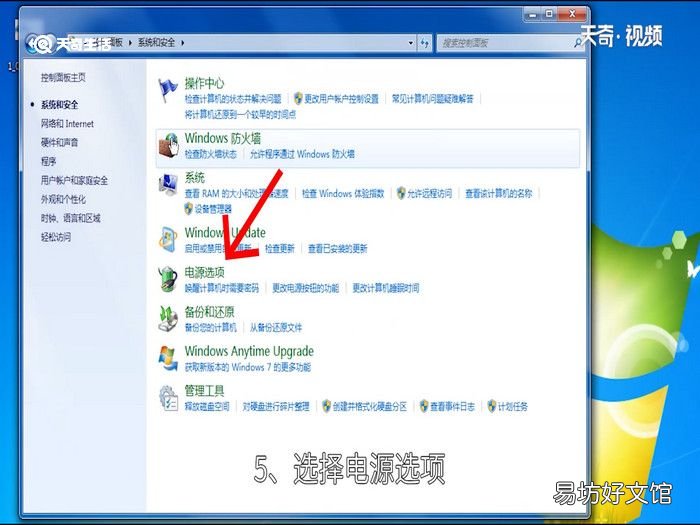Open 备份和还原 heading link
The height and width of the screenshot is (525, 700).
[209, 312]
